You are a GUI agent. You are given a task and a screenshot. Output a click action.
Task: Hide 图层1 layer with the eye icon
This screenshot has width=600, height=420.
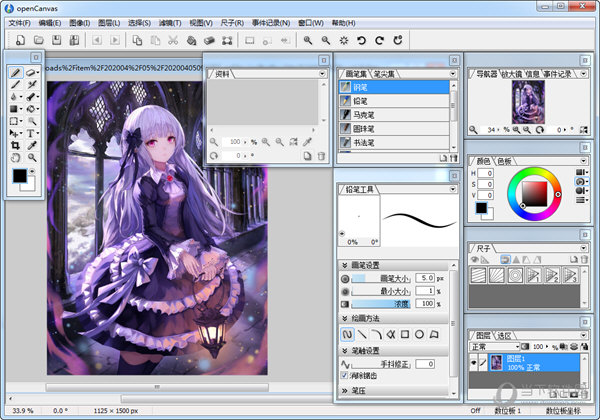474,362
